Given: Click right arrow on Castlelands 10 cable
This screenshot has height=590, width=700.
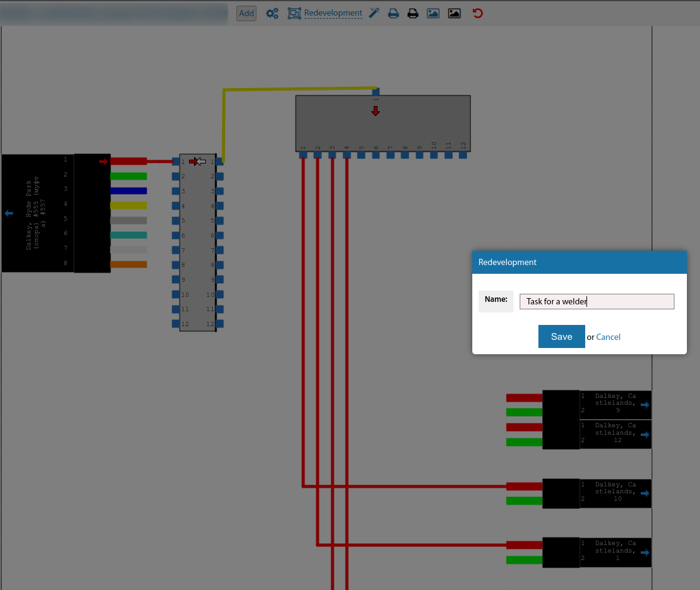Looking at the screenshot, I should [644, 493].
